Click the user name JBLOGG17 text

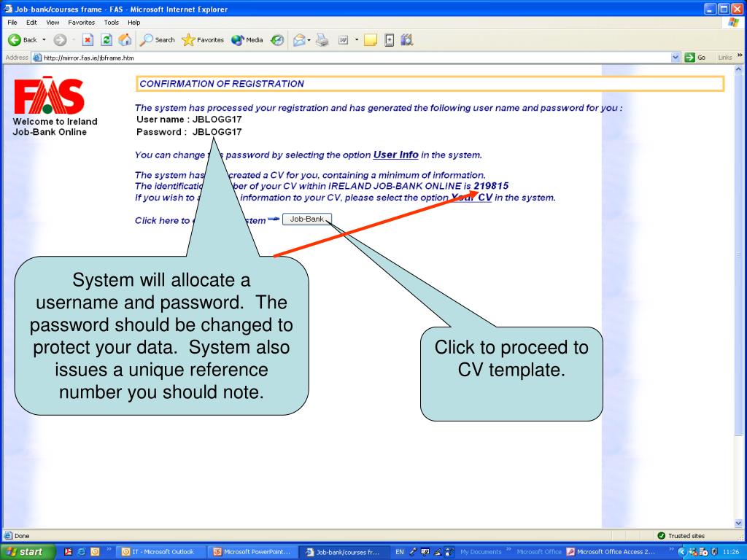(x=217, y=120)
